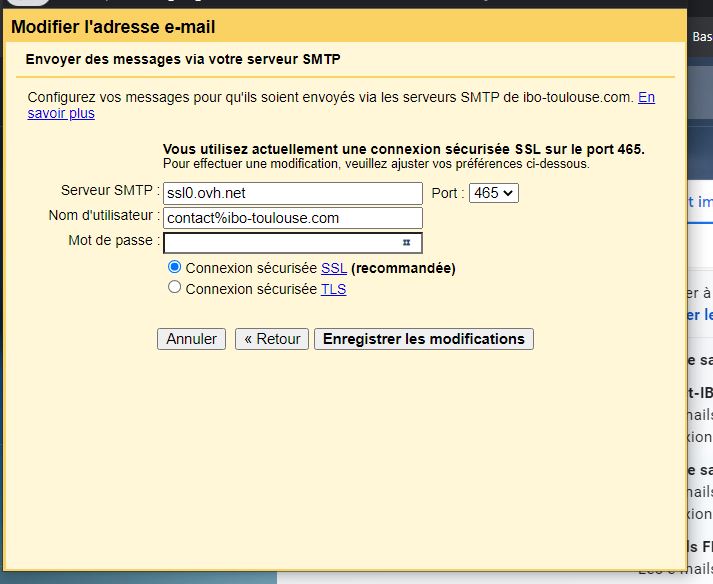
Task: Click the Envoyer des messages via SMTP heading
Action: point(182,60)
